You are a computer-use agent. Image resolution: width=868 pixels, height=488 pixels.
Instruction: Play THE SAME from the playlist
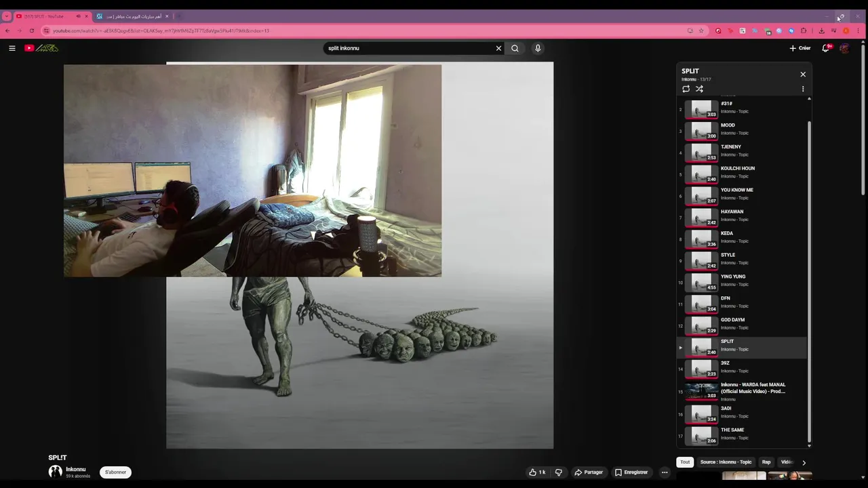(742, 435)
